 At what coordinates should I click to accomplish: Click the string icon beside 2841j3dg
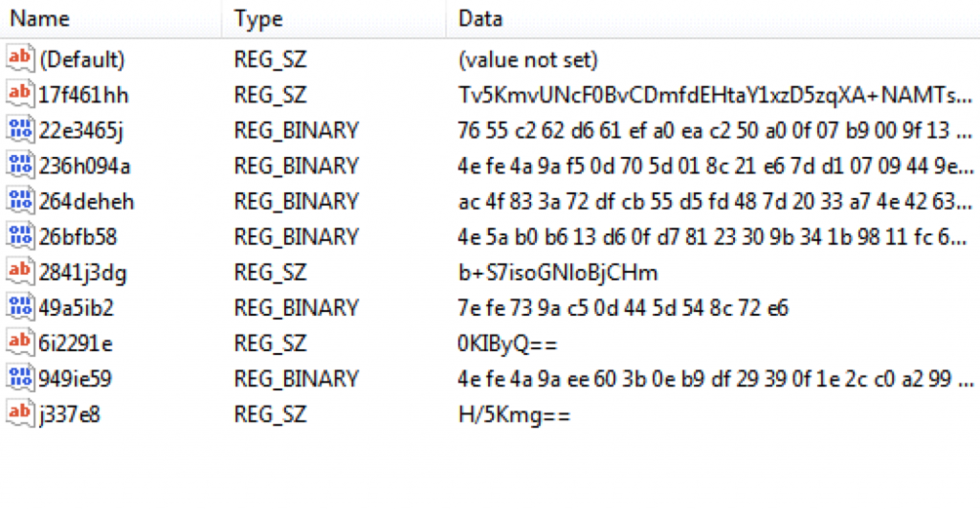(19, 272)
